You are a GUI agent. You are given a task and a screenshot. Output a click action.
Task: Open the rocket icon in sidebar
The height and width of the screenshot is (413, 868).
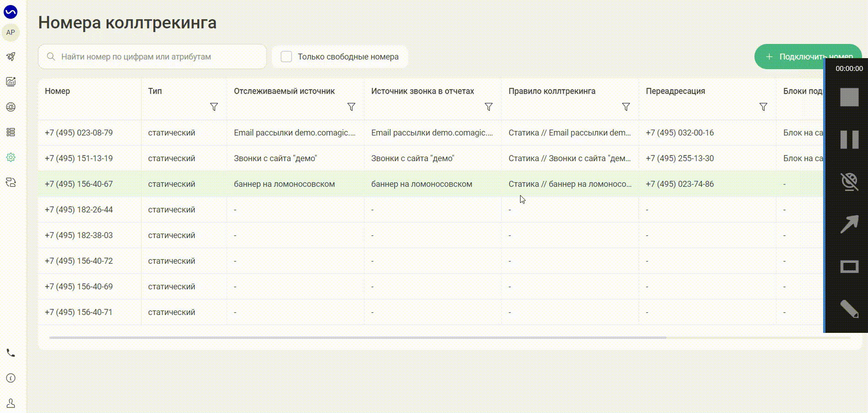11,57
